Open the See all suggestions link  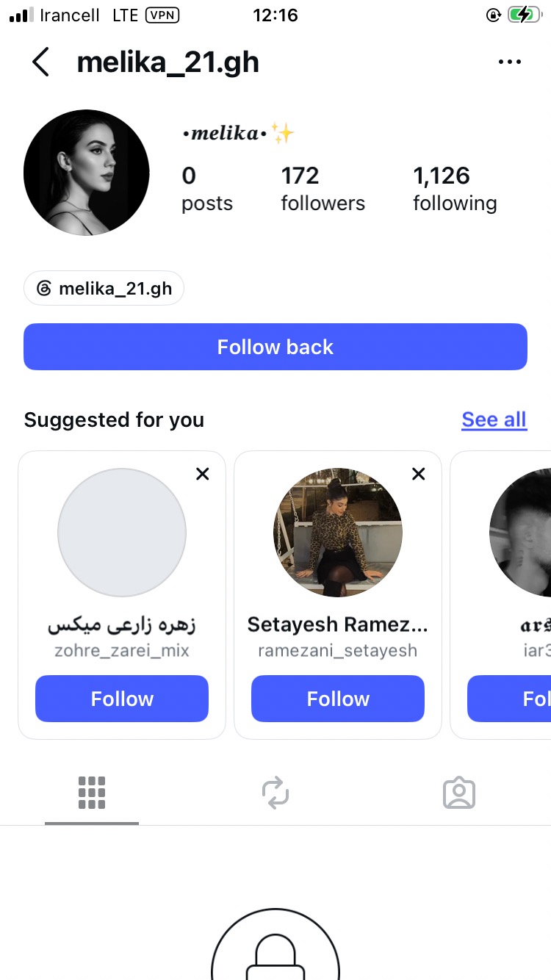pyautogui.click(x=494, y=419)
